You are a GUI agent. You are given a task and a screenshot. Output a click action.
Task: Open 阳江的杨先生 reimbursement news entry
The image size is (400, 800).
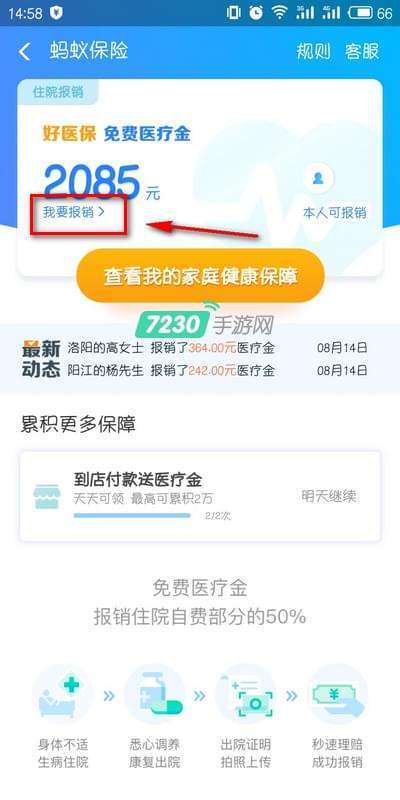pyautogui.click(x=194, y=370)
